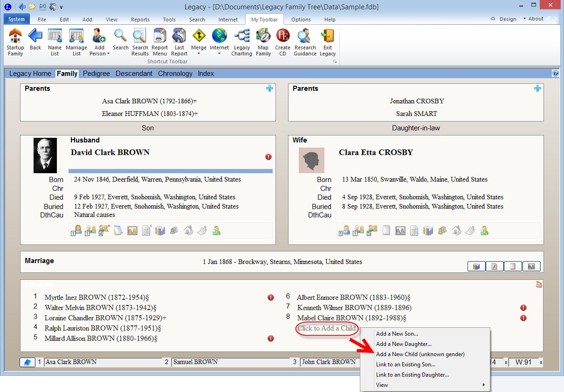
Task: Switch to the Options ribbon tab
Action: (301, 20)
